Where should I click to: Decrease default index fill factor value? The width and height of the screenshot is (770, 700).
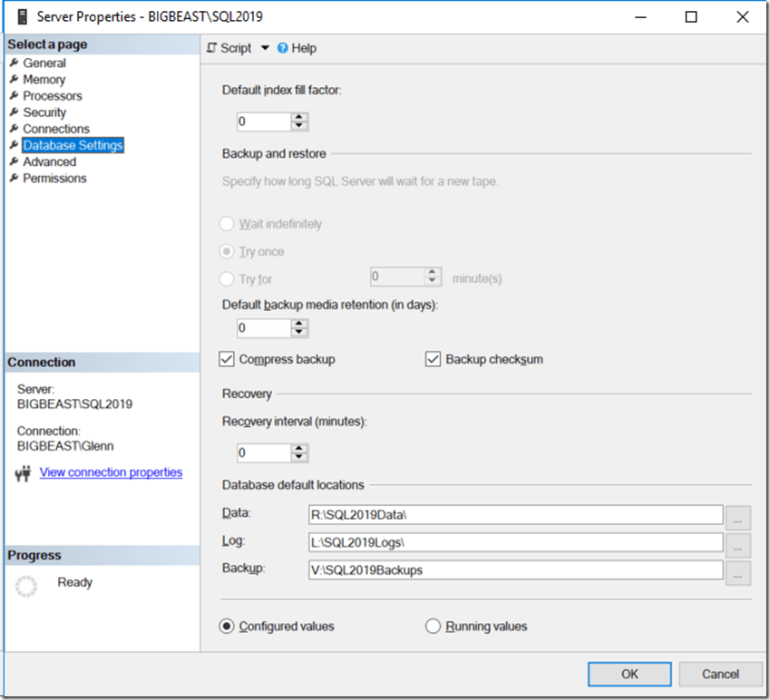click(x=299, y=126)
